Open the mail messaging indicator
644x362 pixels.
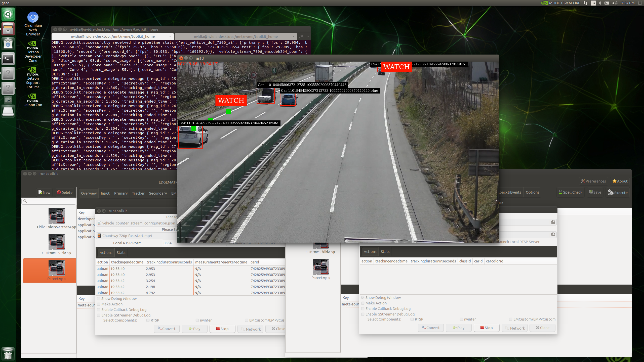point(607,3)
